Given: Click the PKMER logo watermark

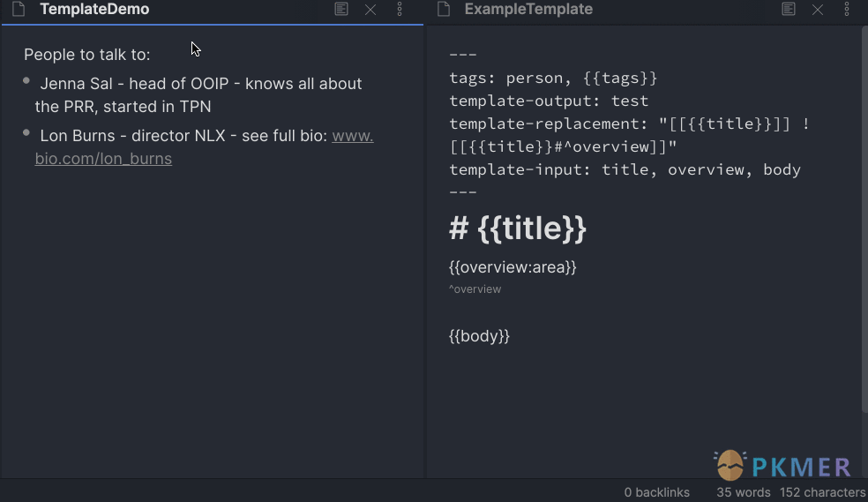Looking at the screenshot, I should tap(782, 465).
